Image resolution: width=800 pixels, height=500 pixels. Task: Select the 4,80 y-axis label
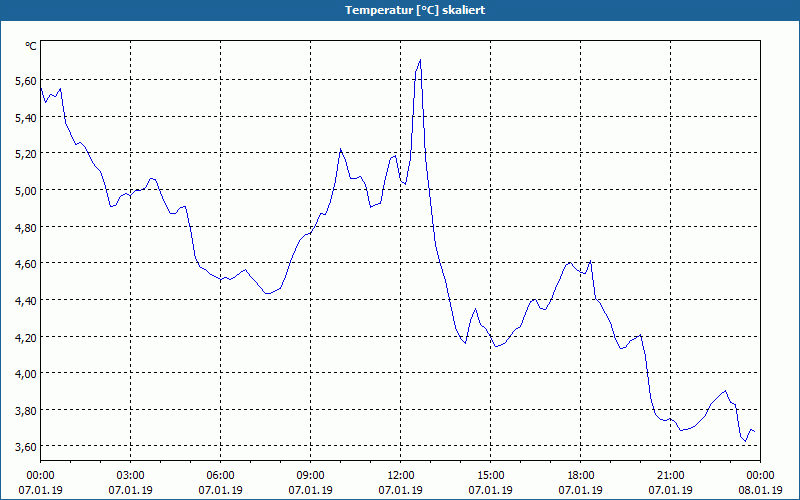click(x=26, y=227)
